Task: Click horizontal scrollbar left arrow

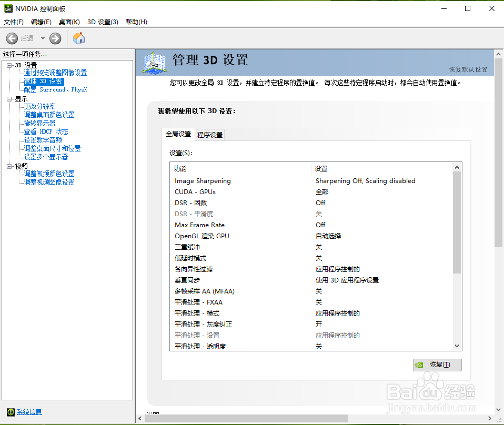Action: tap(140, 418)
